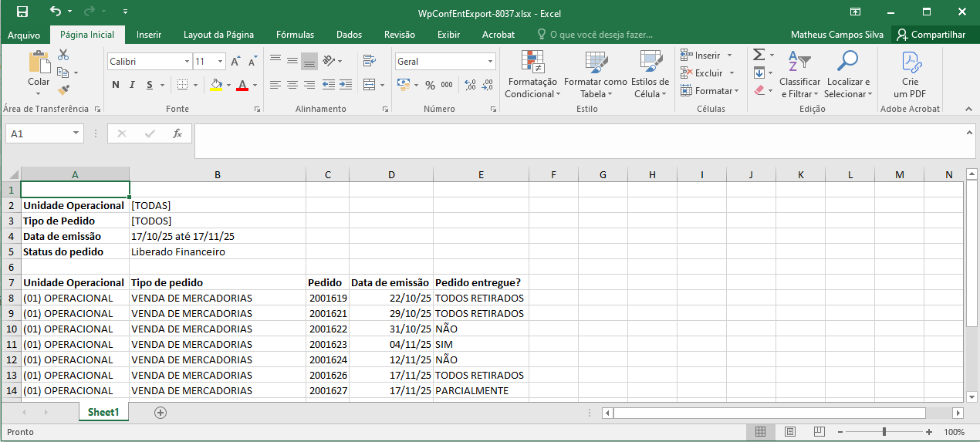Click the Format Painter brush icon

coord(63,90)
